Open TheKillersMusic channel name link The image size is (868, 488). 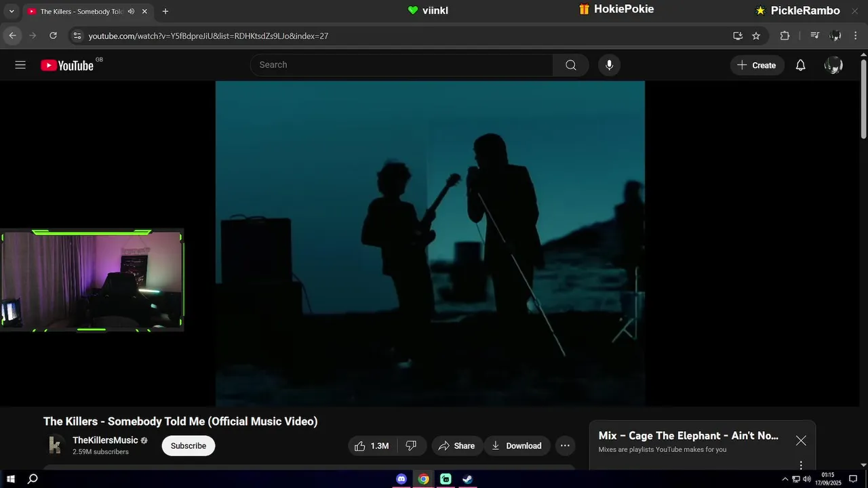pyautogui.click(x=105, y=441)
